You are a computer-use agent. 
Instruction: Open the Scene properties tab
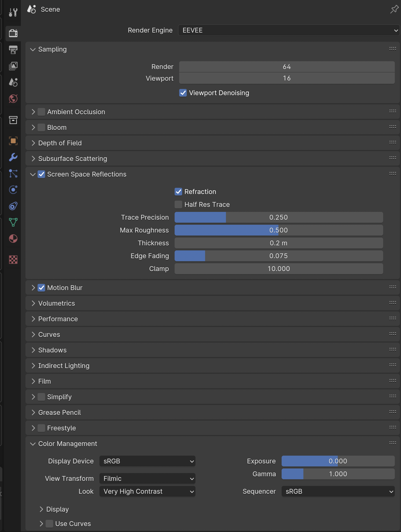(x=13, y=82)
